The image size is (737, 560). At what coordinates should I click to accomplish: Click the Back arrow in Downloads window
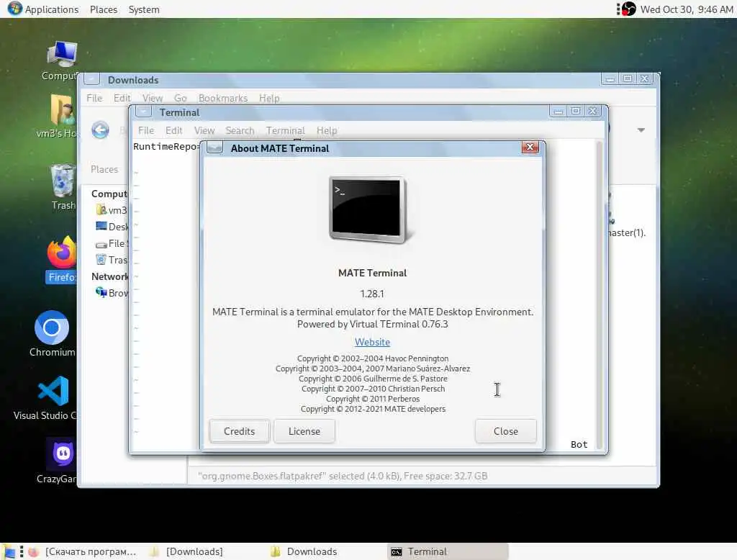(x=100, y=130)
